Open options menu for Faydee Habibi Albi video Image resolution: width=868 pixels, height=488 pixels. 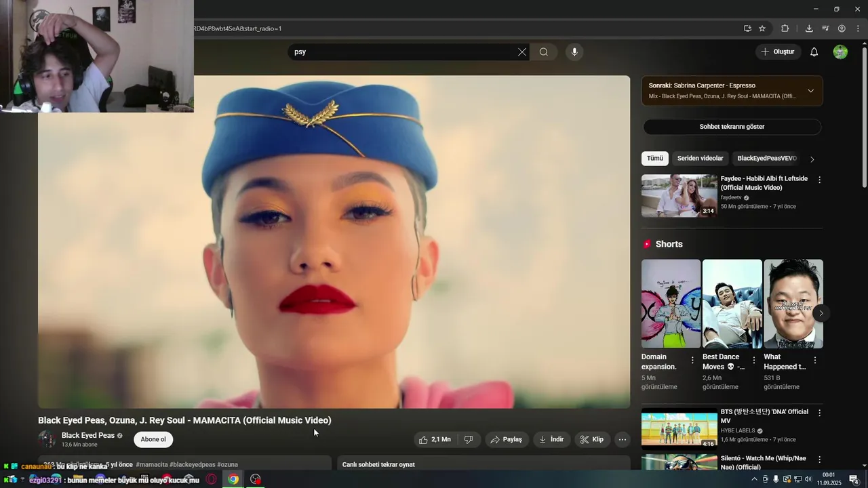pos(819,180)
